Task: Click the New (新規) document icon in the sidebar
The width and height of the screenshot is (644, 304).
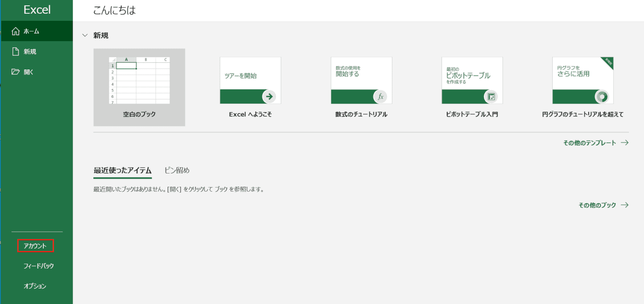Action: click(16, 51)
